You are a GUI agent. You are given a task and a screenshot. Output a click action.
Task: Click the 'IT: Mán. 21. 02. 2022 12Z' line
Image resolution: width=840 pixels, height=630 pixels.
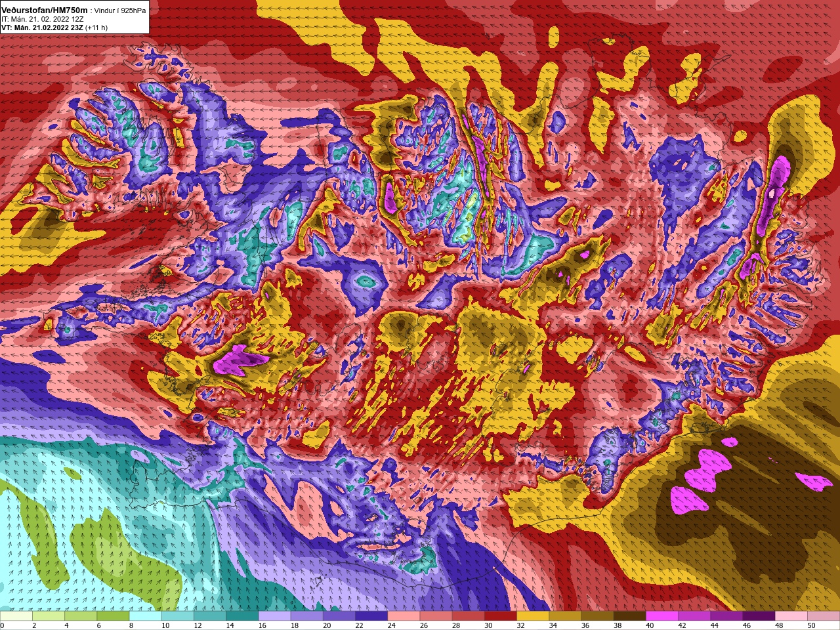43,19
